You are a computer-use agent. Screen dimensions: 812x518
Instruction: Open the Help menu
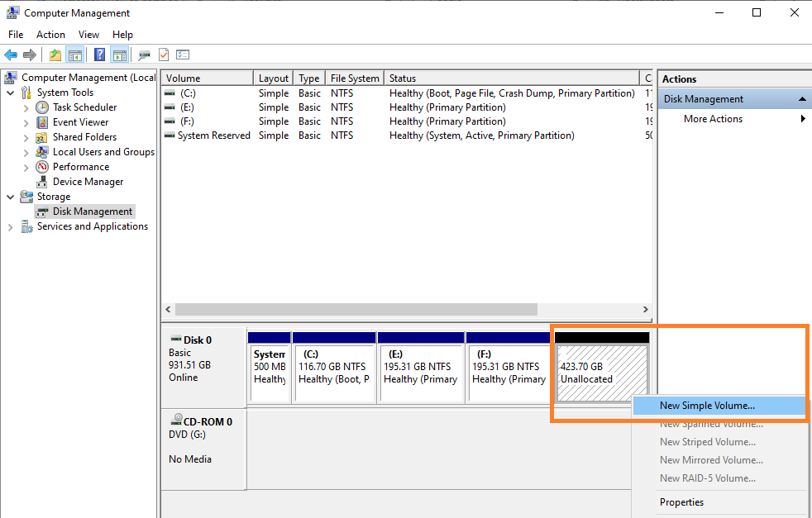click(x=122, y=34)
